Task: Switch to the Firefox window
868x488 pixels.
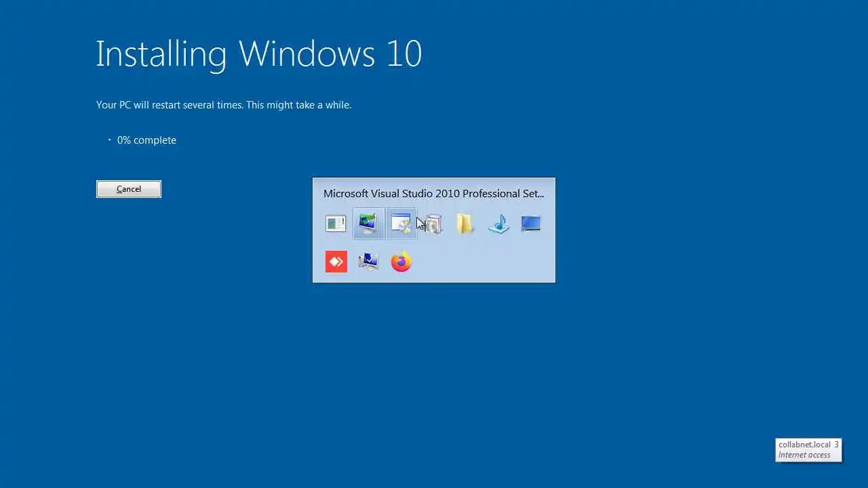Action: coord(401,262)
